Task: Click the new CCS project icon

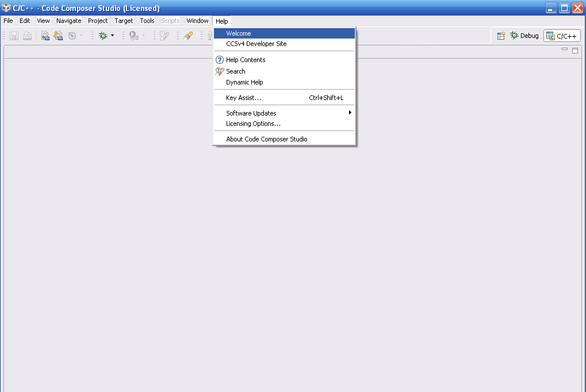Action: pyautogui.click(x=45, y=36)
